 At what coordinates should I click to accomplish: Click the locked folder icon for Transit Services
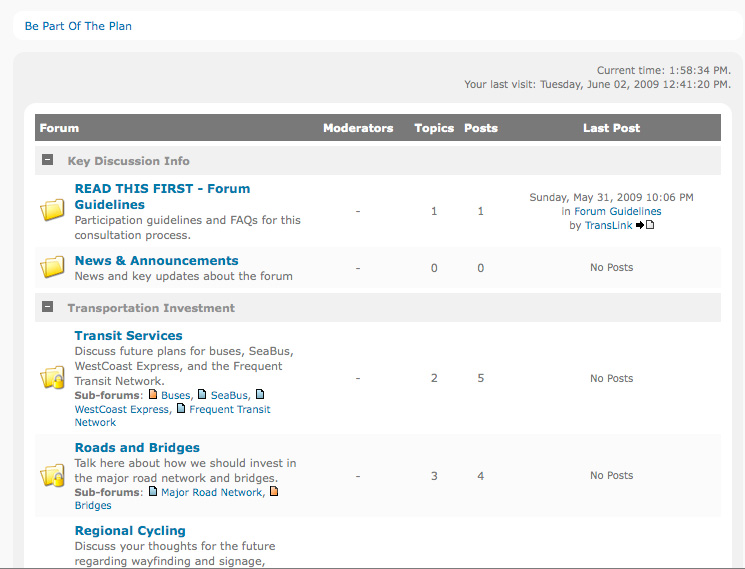pyautogui.click(x=52, y=378)
